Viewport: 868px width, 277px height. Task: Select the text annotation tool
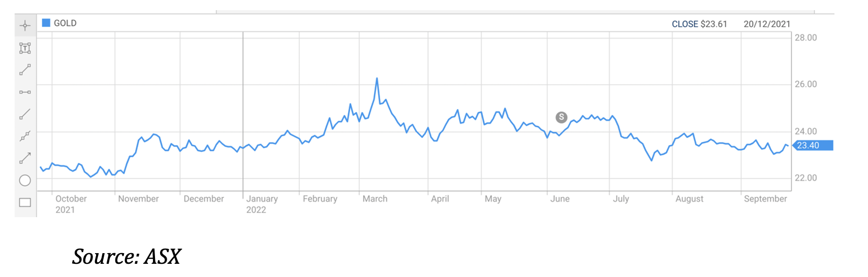pyautogui.click(x=25, y=48)
